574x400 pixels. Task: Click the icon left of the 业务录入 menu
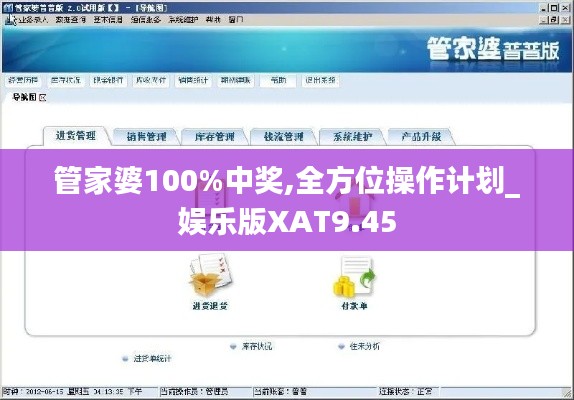click(x=10, y=20)
